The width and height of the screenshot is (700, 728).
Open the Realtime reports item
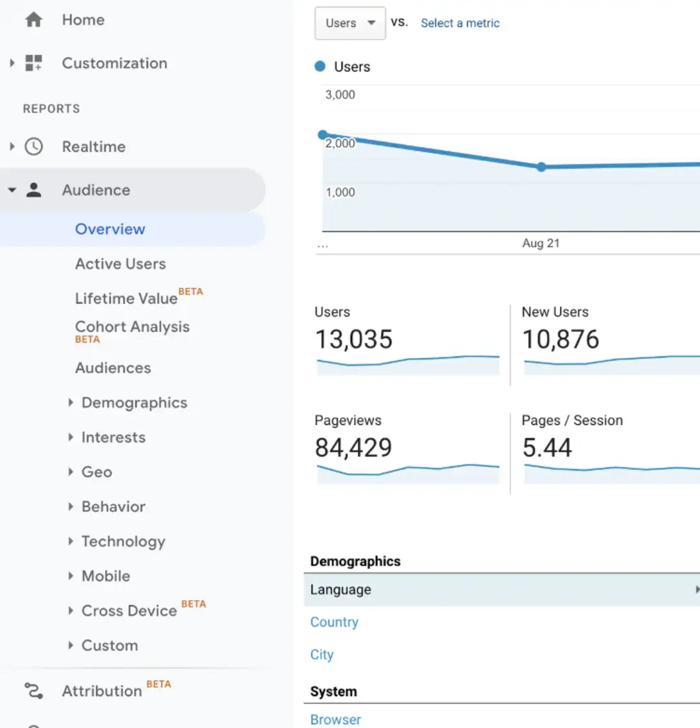[94, 147]
